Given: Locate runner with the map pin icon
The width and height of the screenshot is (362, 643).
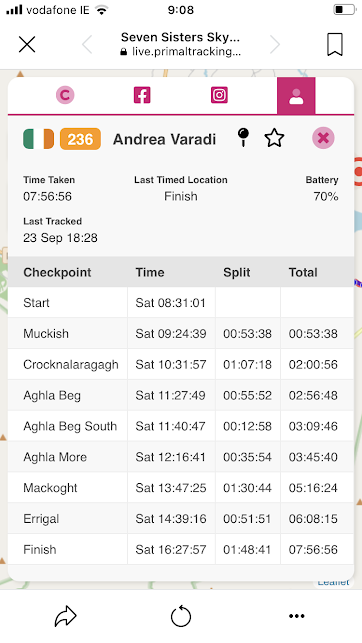Looking at the screenshot, I should pyautogui.click(x=244, y=137).
